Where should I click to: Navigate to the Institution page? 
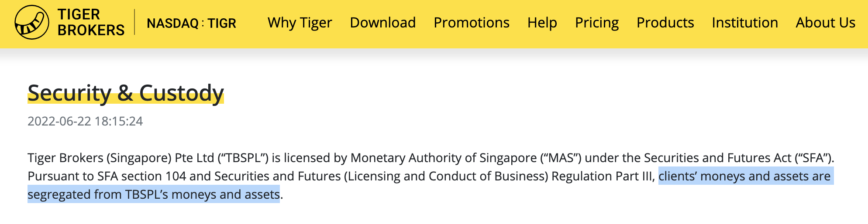click(745, 23)
